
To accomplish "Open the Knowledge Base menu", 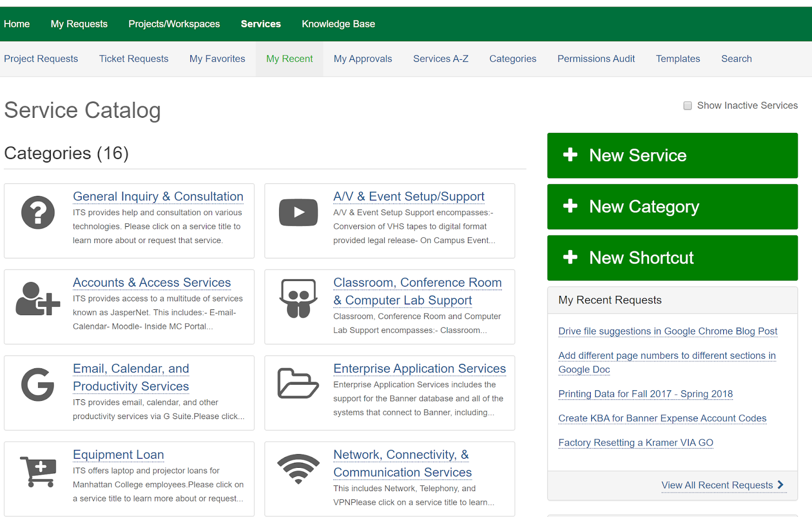I will (338, 24).
